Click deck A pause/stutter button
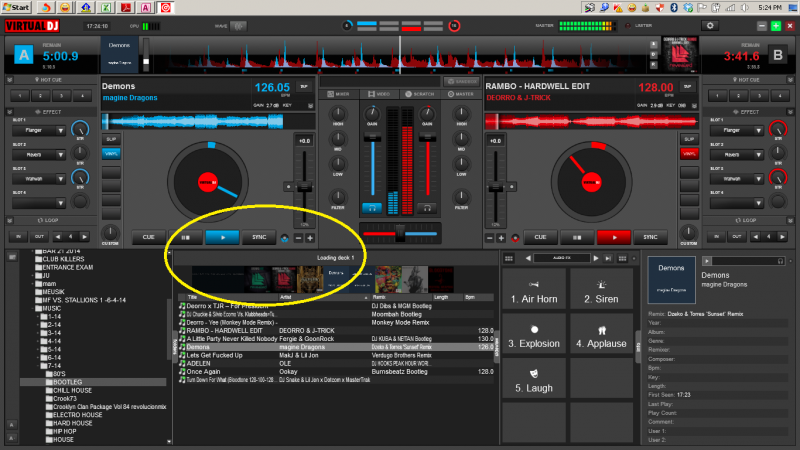This screenshot has width=800, height=450. (186, 237)
